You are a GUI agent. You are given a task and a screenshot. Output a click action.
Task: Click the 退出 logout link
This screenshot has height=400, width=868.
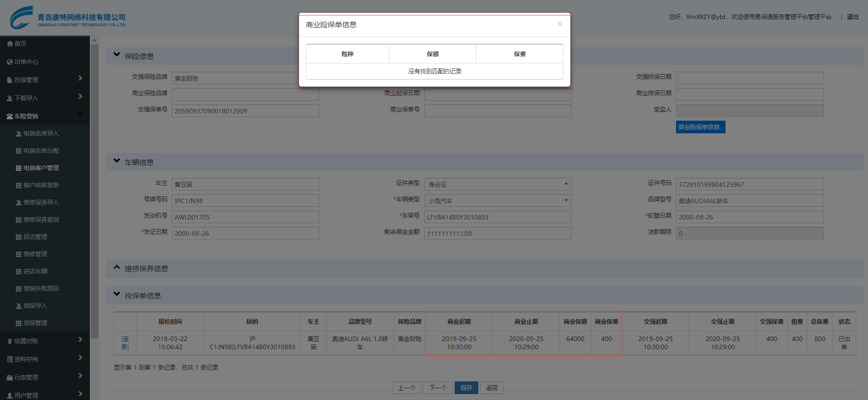[x=853, y=17]
